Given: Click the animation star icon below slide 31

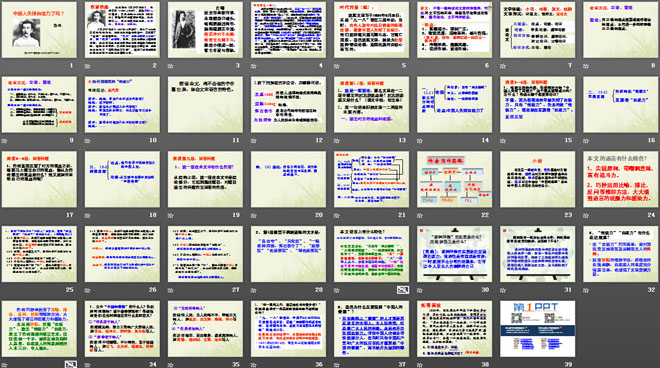Looking at the screenshot, I should (503, 290).
